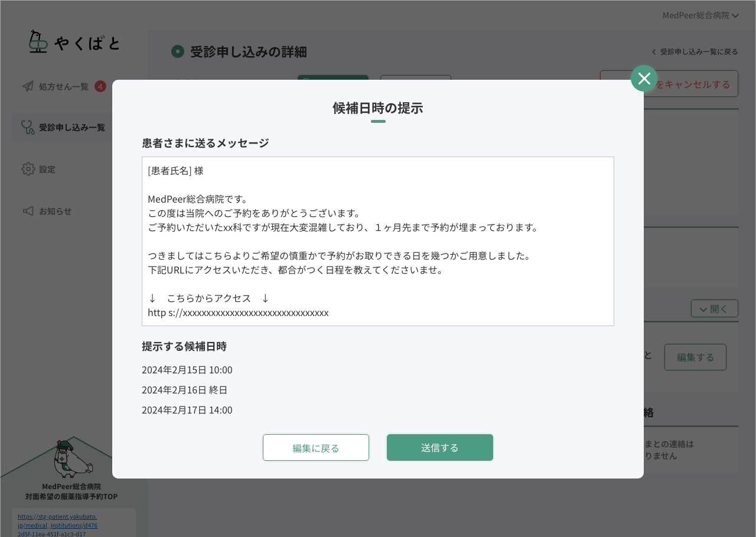Click the 受診申し込みの詳細 page heading
This screenshot has width=756, height=537.
(x=249, y=51)
